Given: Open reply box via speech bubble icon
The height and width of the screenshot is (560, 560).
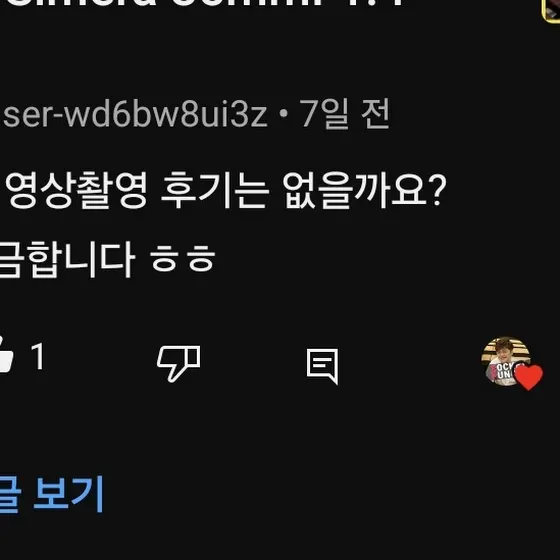Looking at the screenshot, I should point(322,366).
